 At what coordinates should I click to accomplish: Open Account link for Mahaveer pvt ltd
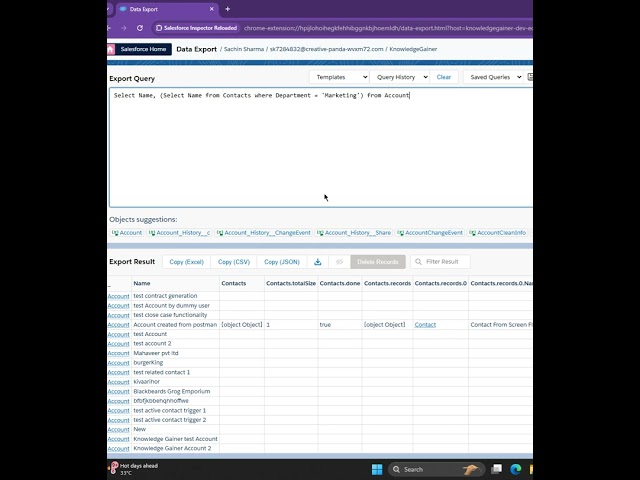[118, 353]
